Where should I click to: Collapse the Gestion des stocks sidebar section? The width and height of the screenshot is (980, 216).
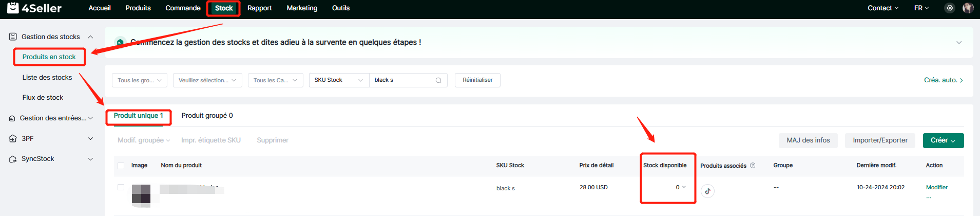pyautogui.click(x=90, y=37)
